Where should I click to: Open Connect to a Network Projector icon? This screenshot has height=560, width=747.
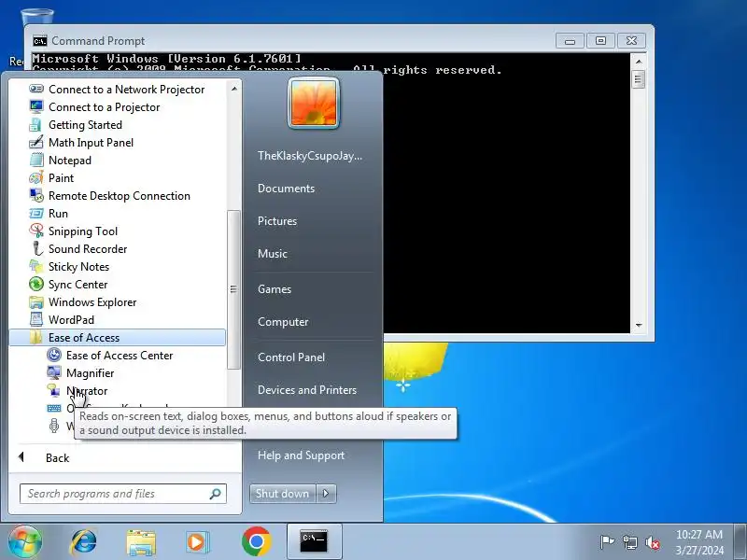(x=36, y=89)
